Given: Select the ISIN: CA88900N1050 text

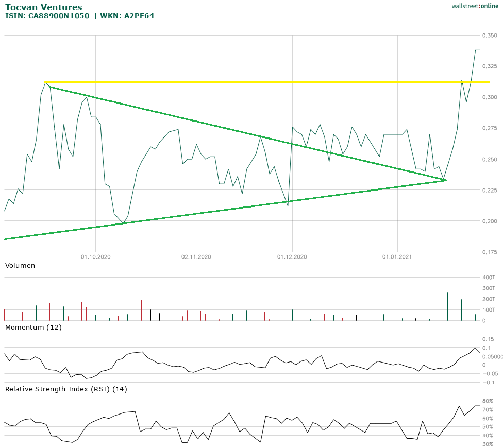Looking at the screenshot, I should [x=47, y=15].
